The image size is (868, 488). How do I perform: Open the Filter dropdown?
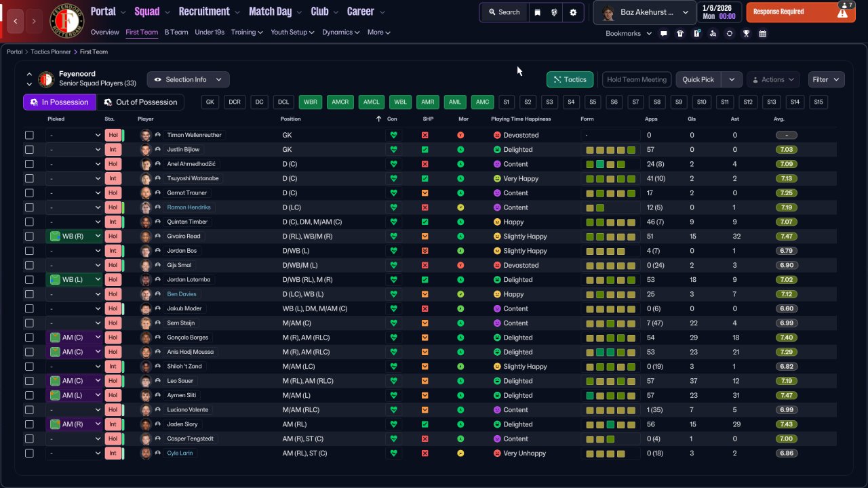point(826,79)
